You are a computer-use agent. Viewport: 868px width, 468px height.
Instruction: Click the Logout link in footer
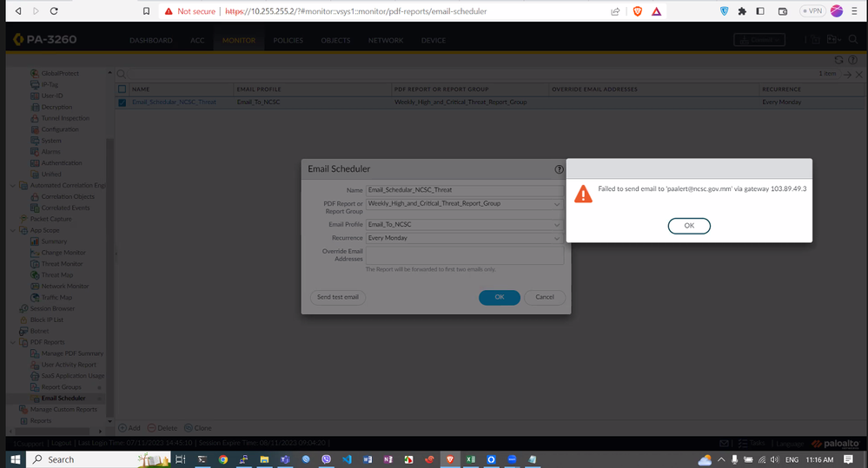61,443
